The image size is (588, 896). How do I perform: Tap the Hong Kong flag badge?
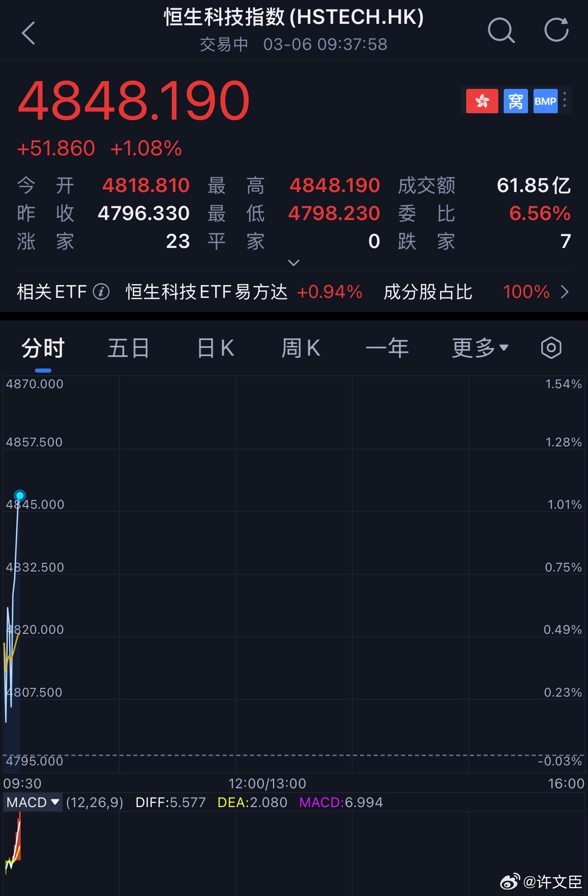point(482,101)
